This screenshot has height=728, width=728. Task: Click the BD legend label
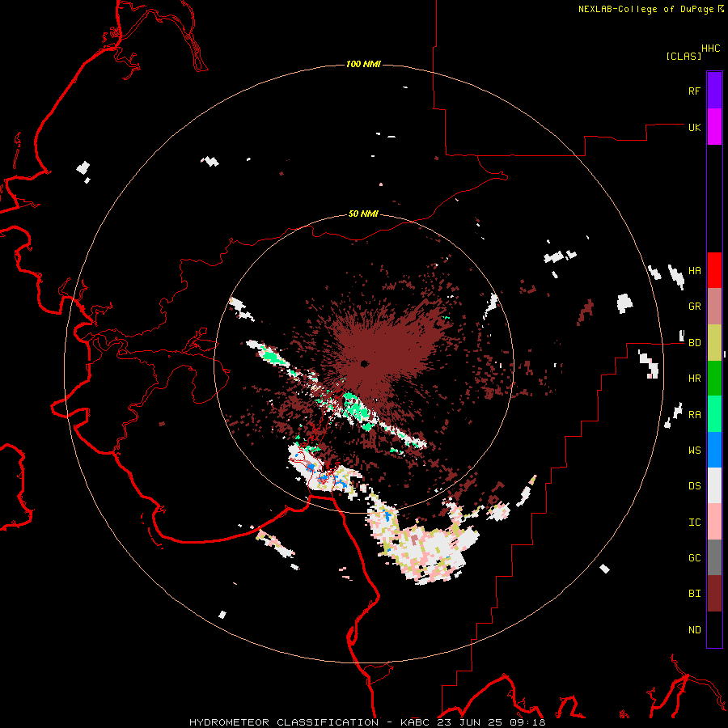tap(695, 343)
